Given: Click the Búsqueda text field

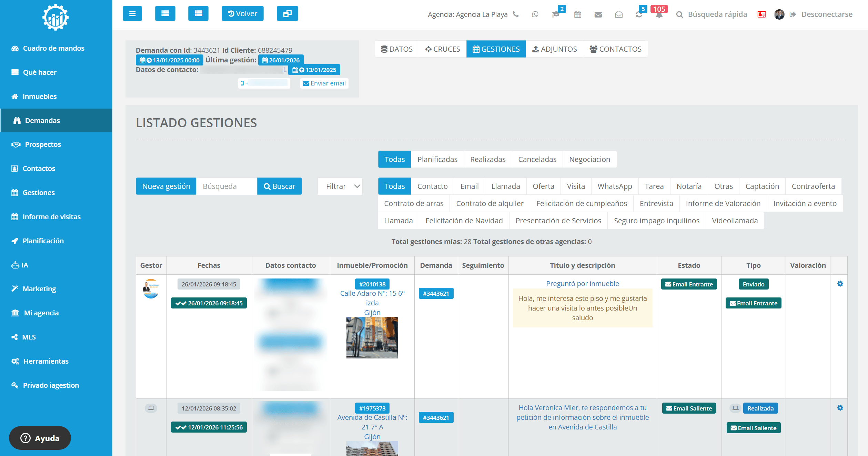Looking at the screenshot, I should pos(226,186).
